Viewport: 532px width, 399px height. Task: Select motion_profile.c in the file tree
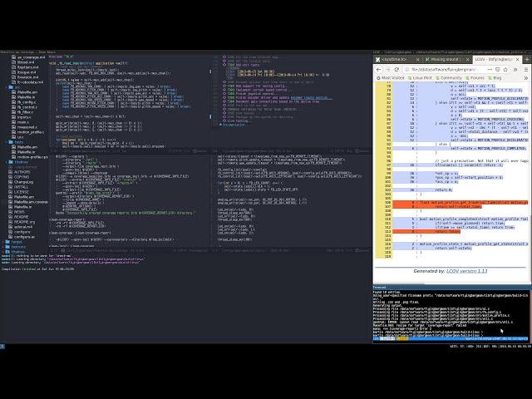coord(31,131)
